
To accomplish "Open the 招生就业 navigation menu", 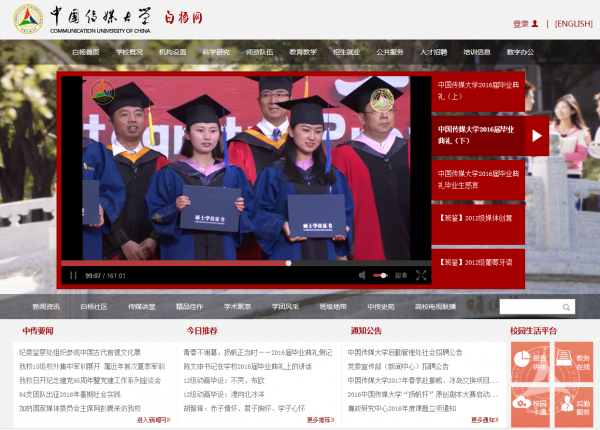I will 346,51.
